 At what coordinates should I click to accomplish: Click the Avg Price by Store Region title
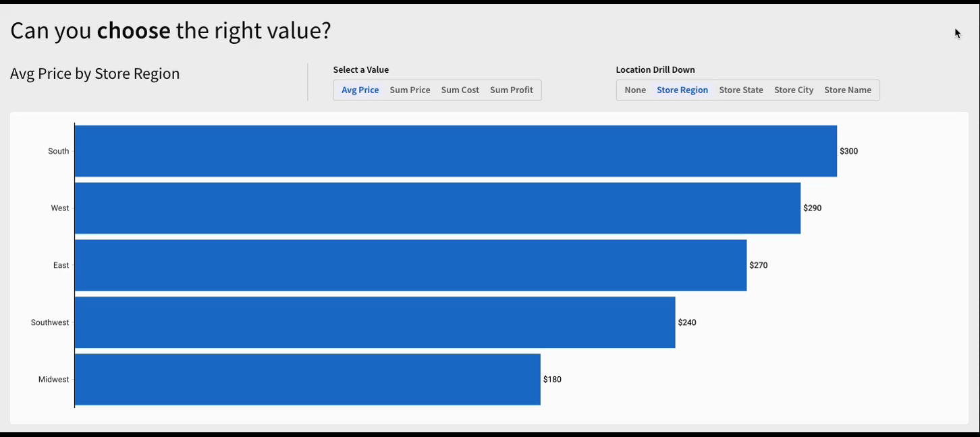point(95,74)
